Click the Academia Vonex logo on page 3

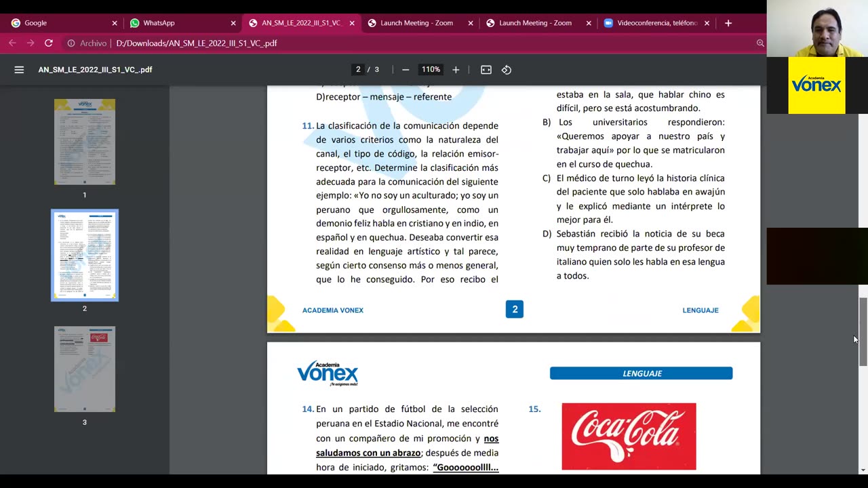pyautogui.click(x=328, y=373)
